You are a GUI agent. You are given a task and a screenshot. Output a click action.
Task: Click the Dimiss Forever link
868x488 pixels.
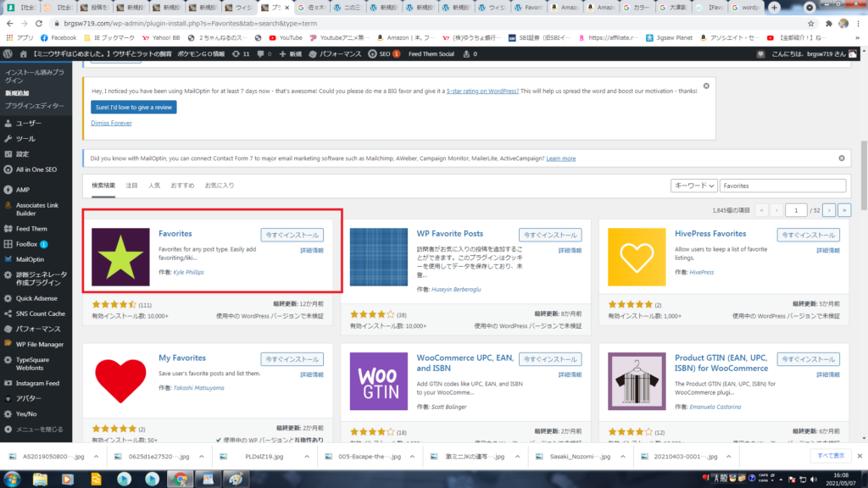(x=111, y=123)
